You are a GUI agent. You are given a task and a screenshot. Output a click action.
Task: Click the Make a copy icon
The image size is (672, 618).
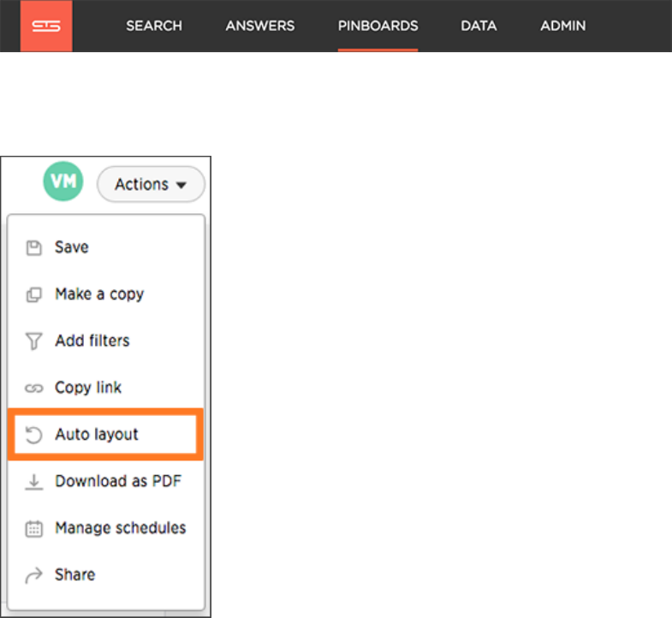tap(34, 294)
